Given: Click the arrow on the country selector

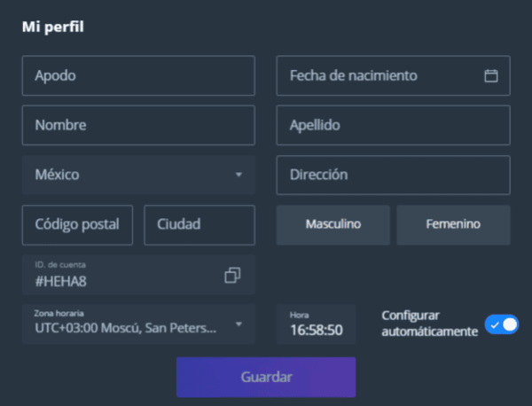Looking at the screenshot, I should pyautogui.click(x=239, y=175).
